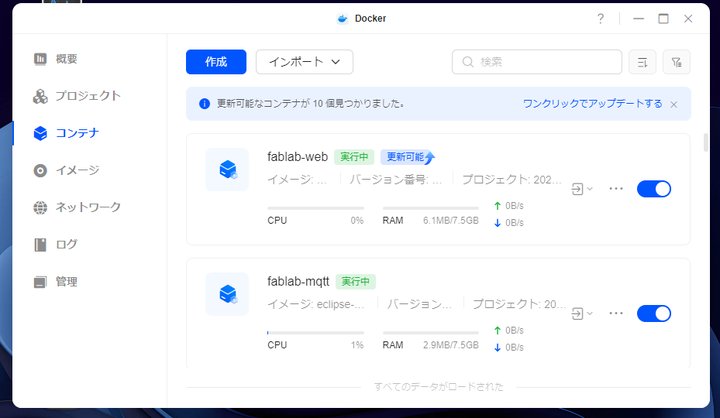Open more options for fablab-mqtt
This screenshot has width=720, height=418.
coord(616,313)
